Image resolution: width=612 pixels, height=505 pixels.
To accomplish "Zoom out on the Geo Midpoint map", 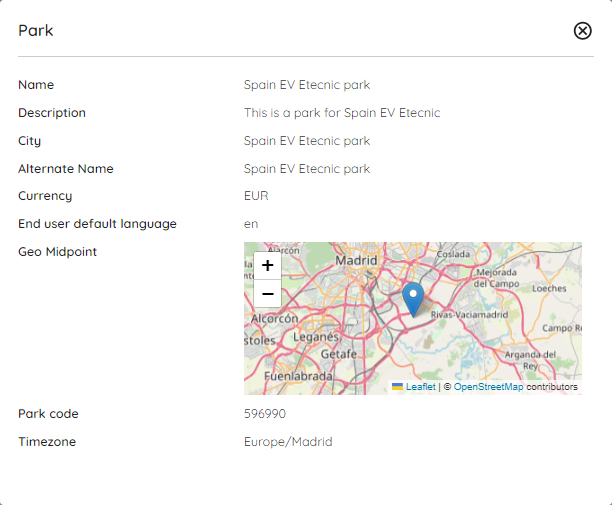I will pos(267,293).
